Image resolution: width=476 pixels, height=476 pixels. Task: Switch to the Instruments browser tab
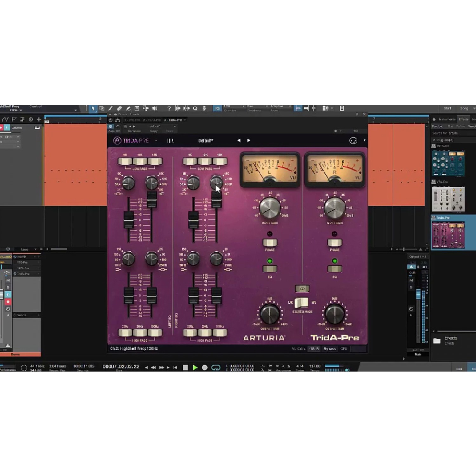[x=447, y=119]
